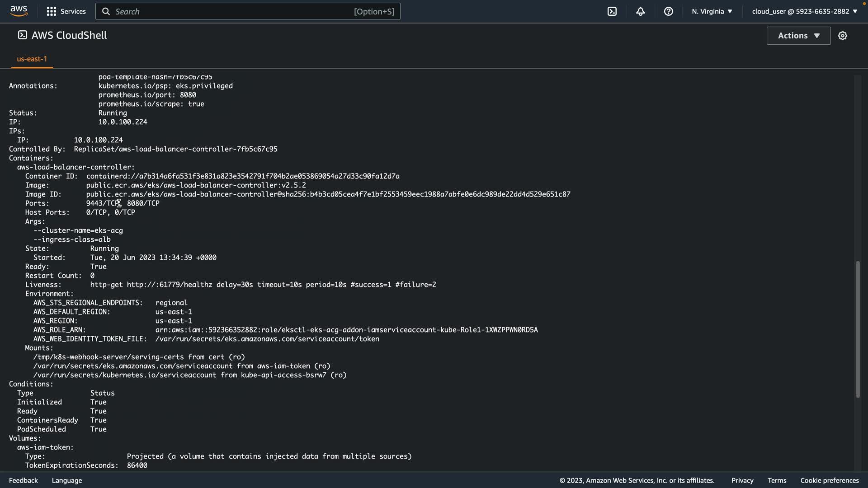Image resolution: width=868 pixels, height=488 pixels.
Task: Click the search magnifier icon
Action: click(106, 11)
